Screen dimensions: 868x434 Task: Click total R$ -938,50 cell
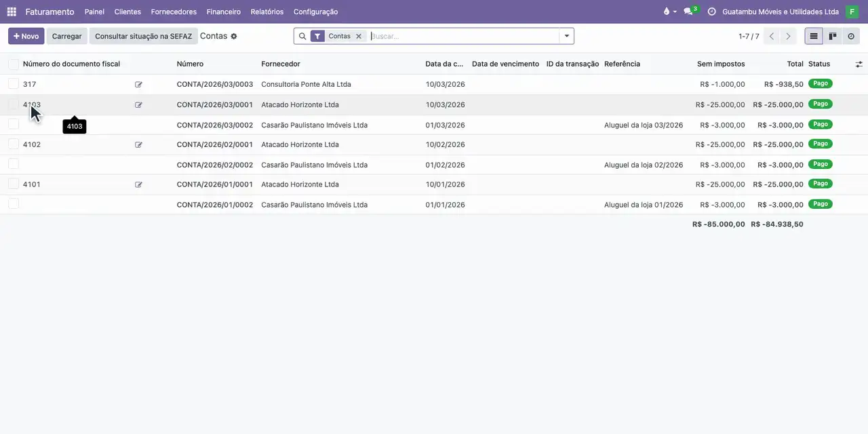(783, 85)
